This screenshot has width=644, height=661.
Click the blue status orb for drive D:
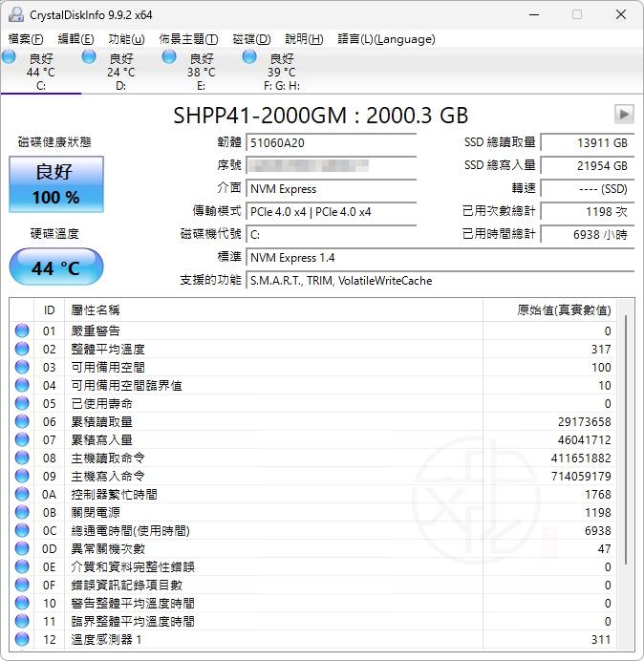point(89,56)
